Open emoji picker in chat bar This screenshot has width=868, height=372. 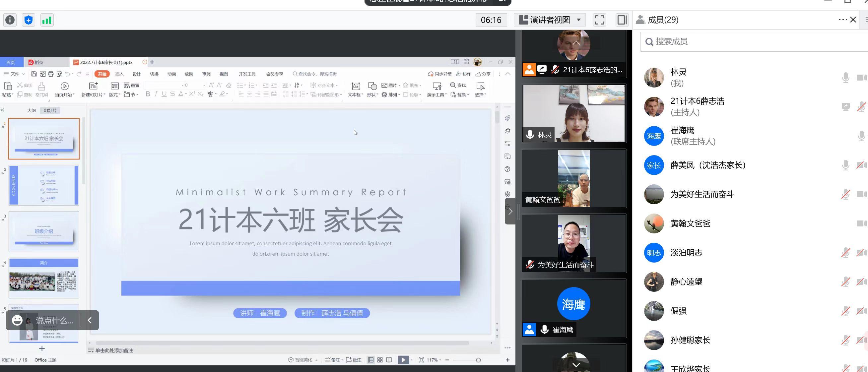(17, 320)
